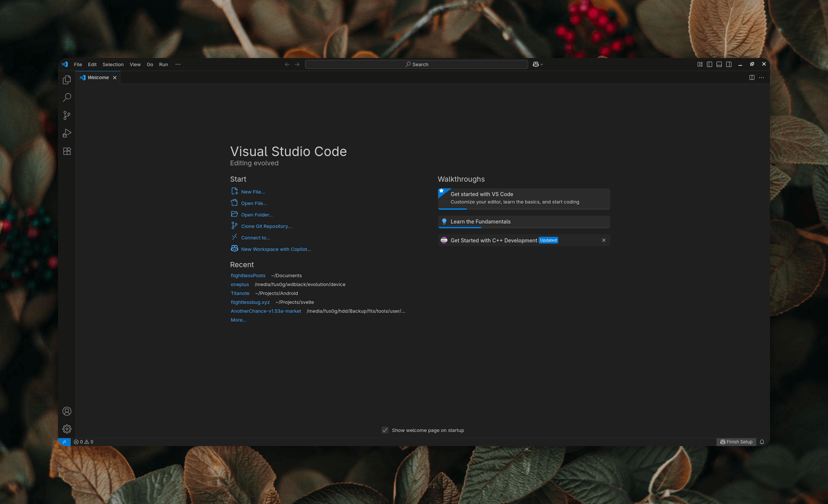The height and width of the screenshot is (504, 828).
Task: Open the Go menu
Action: pyautogui.click(x=150, y=65)
